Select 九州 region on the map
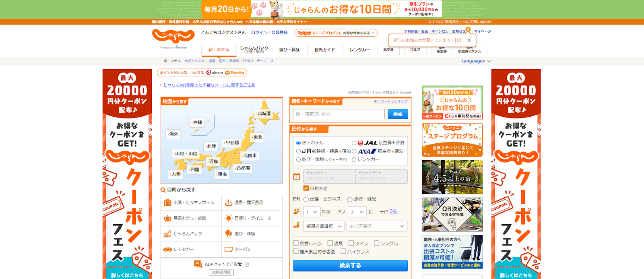This screenshot has width=644, height=279. 175,174
